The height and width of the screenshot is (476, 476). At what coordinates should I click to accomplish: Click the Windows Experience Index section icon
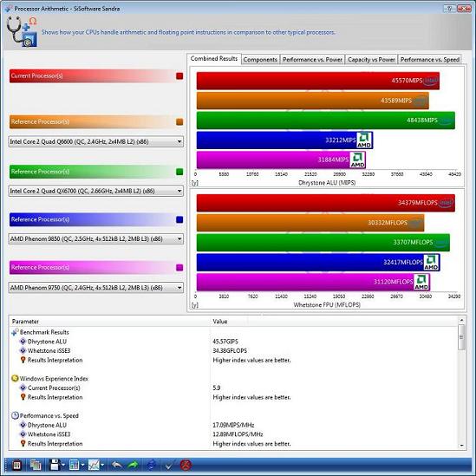click(x=15, y=379)
